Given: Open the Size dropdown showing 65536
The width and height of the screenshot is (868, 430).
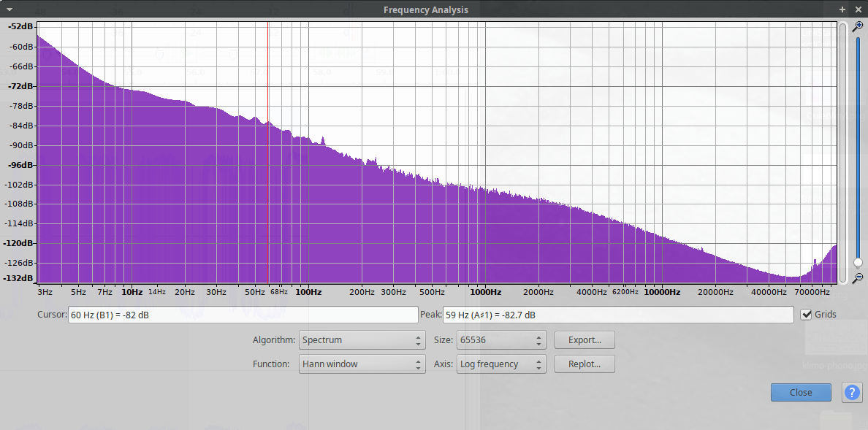Looking at the screenshot, I should tap(501, 339).
